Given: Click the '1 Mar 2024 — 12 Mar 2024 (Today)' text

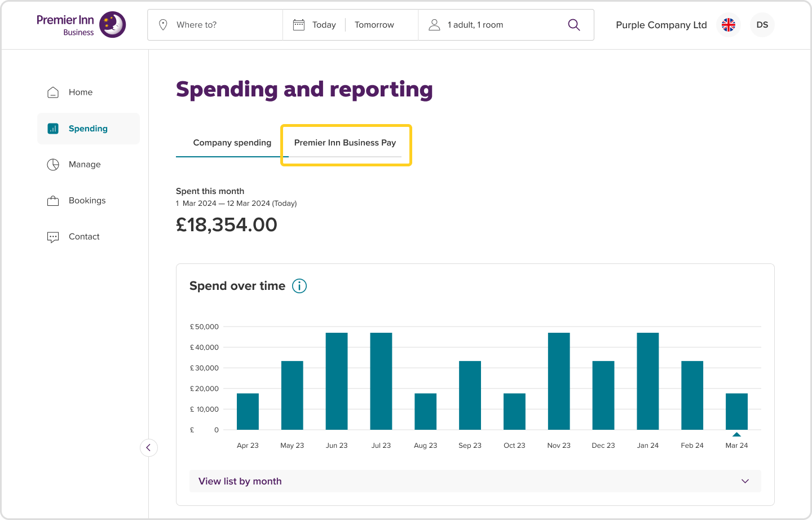Looking at the screenshot, I should 236,204.
